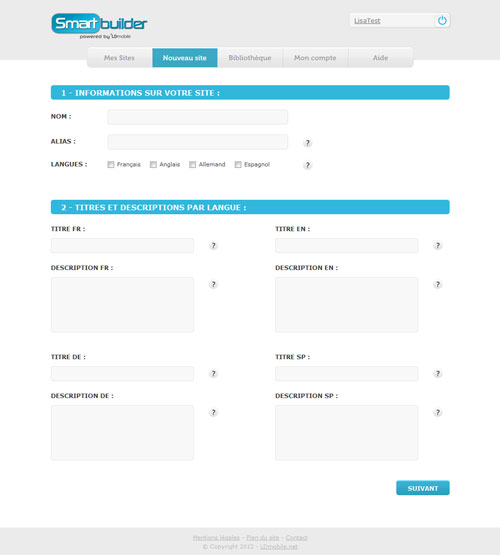500x555 pixels.
Task: Open the help icon next to Alias
Action: 308,143
